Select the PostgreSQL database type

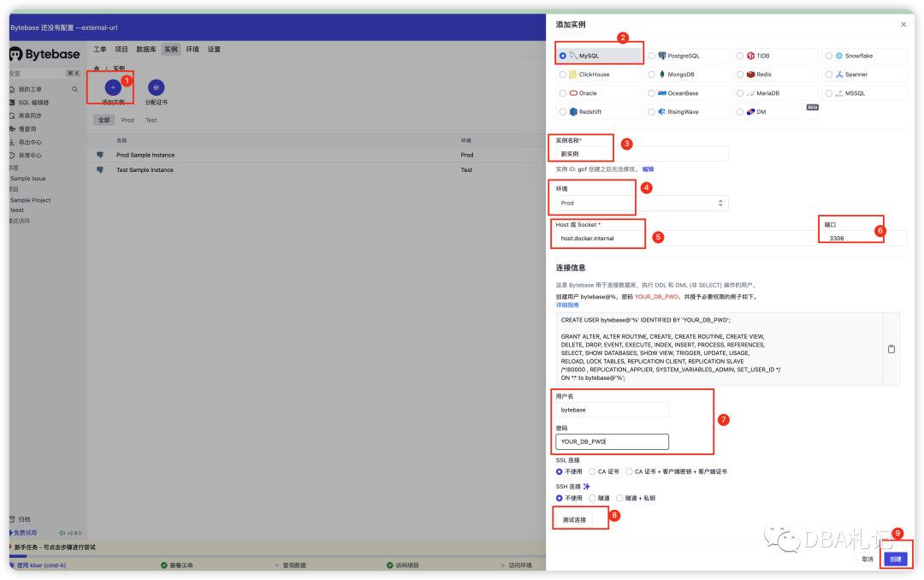coord(687,56)
